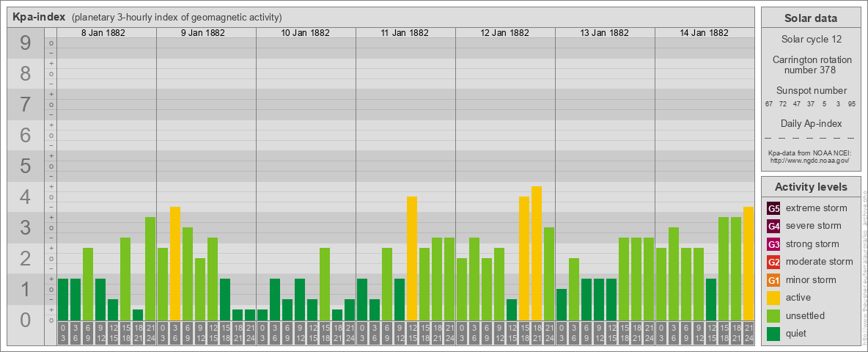Click the unsettled legend label
The width and height of the screenshot is (868, 352).
point(806,315)
